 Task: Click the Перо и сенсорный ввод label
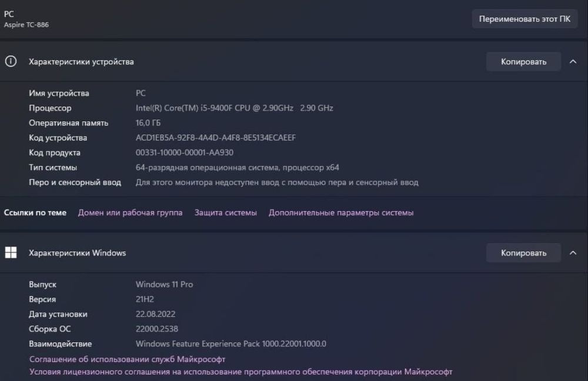(x=75, y=182)
